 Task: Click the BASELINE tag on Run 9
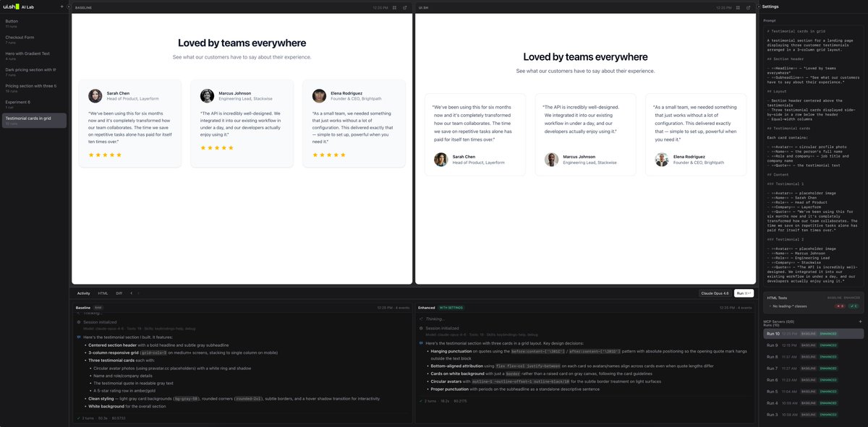pos(807,345)
